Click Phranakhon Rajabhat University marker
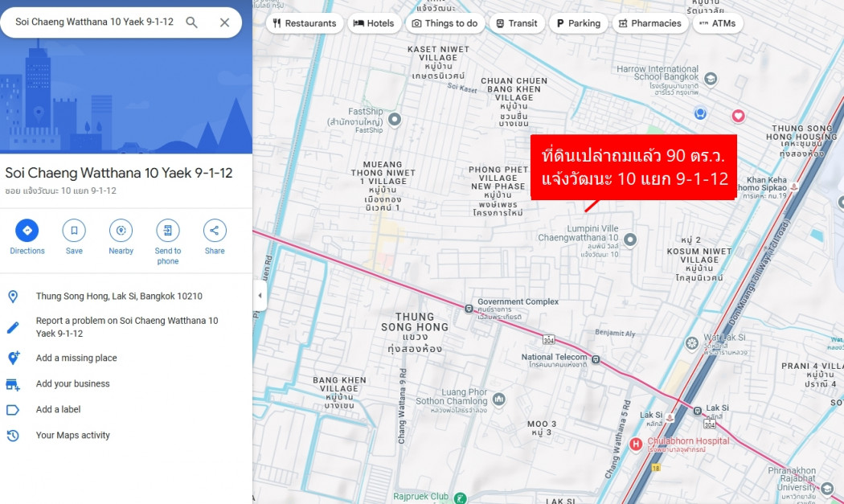Viewport: 844px width, 504px height. [827, 488]
